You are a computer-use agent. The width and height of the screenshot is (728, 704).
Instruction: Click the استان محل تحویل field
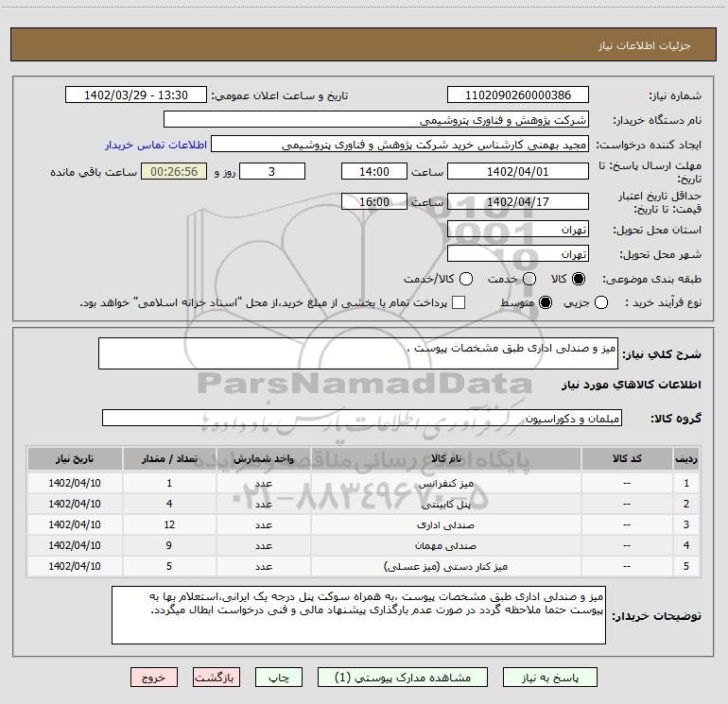[518, 229]
